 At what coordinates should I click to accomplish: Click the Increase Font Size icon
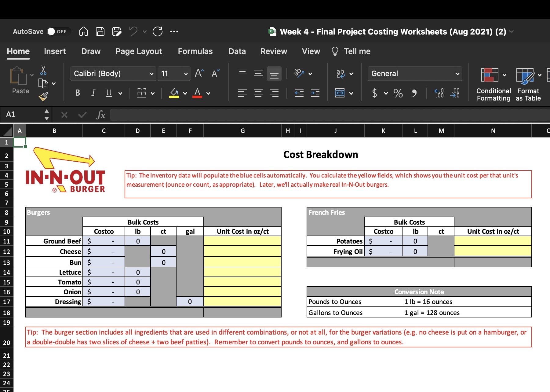[199, 73]
